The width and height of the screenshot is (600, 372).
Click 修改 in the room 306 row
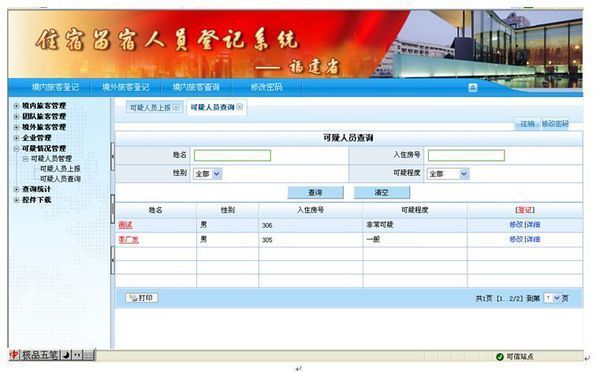[516, 225]
